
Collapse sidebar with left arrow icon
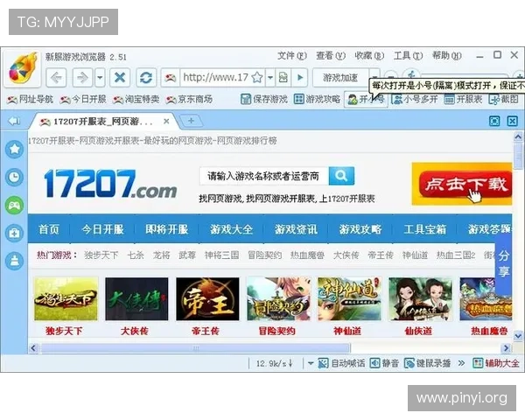pyautogui.click(x=14, y=121)
